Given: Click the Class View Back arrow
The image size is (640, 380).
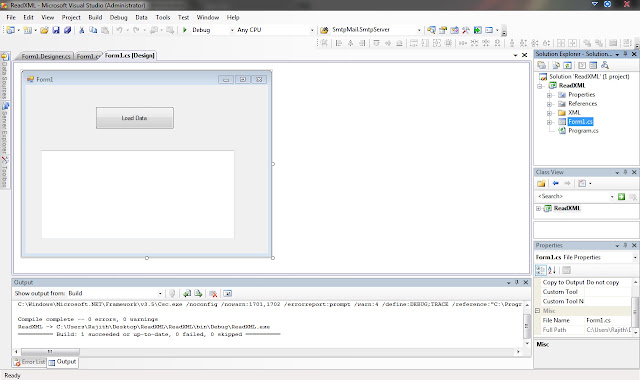Looking at the screenshot, I should pyautogui.click(x=556, y=184).
